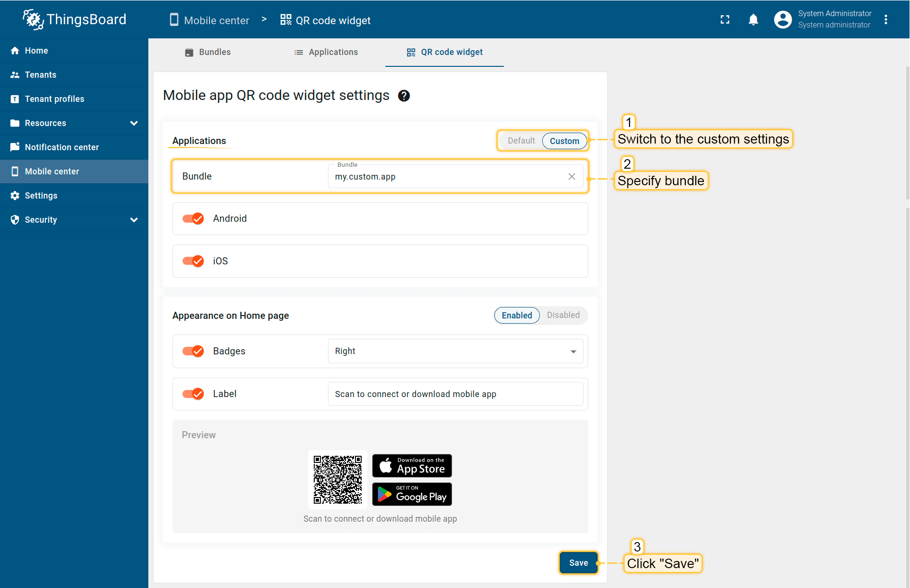The width and height of the screenshot is (910, 588).
Task: Open the Badges position dropdown
Action: click(455, 351)
